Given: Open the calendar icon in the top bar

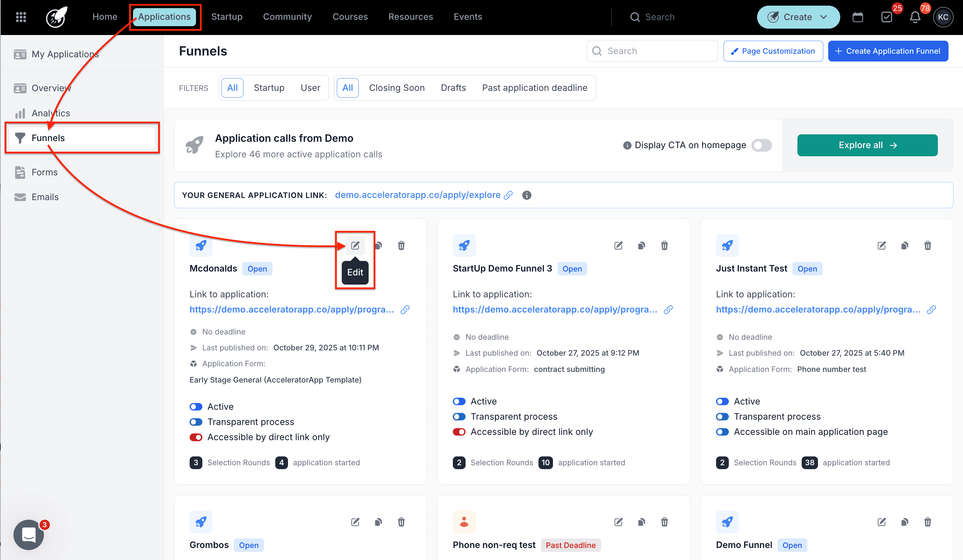Looking at the screenshot, I should 858,17.
